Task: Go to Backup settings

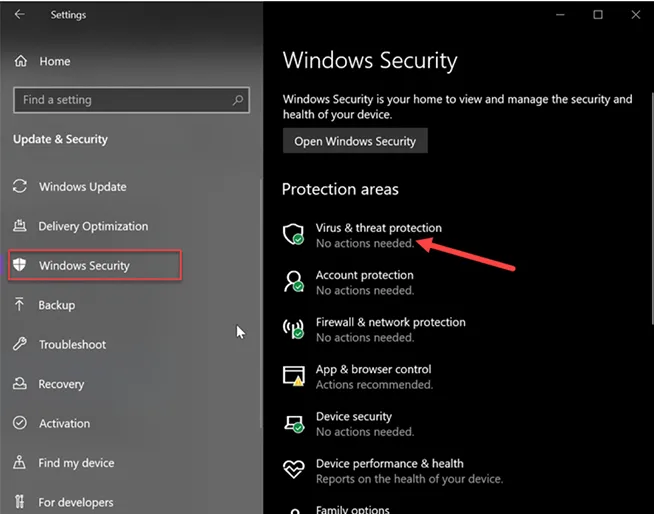Action: (56, 305)
